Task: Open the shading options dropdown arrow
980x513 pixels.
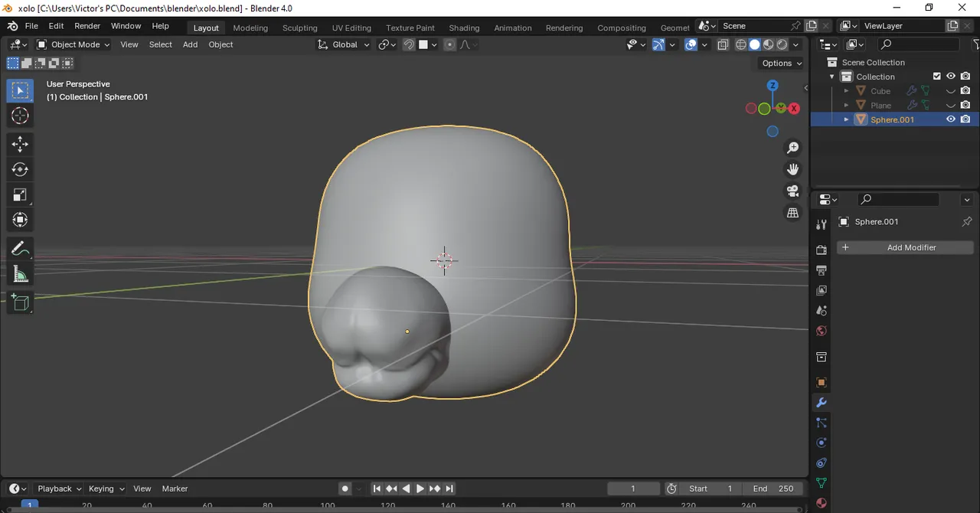Action: point(796,44)
